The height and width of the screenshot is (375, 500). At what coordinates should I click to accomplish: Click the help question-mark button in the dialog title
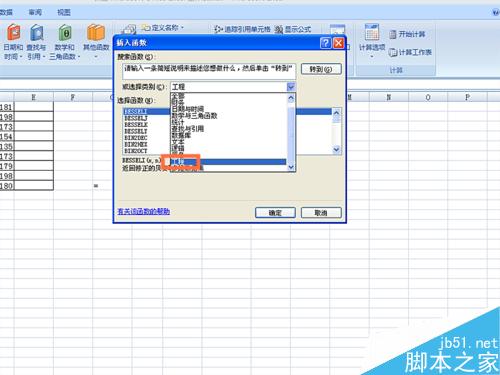326,43
